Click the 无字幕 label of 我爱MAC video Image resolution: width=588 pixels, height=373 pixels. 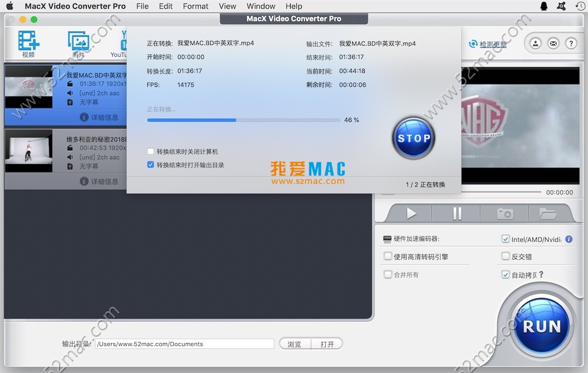pyautogui.click(x=89, y=102)
